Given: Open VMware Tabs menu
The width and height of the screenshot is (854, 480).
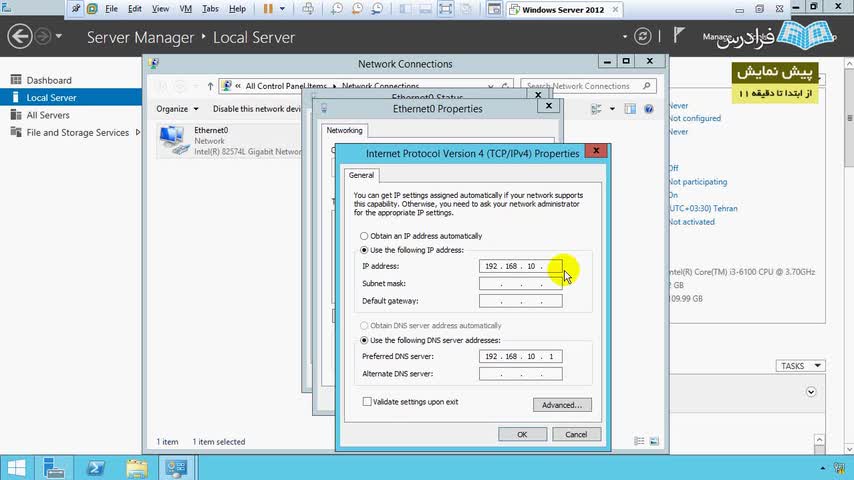Looking at the screenshot, I should [x=210, y=9].
